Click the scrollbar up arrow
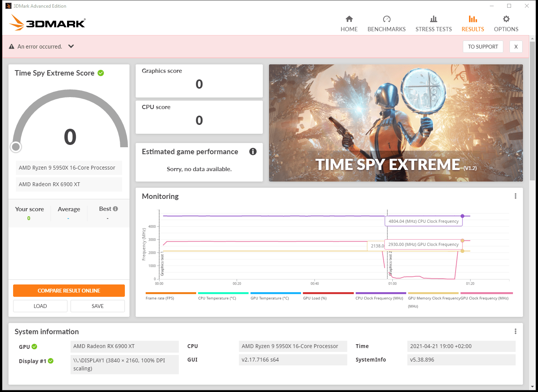The image size is (538, 392). pyautogui.click(x=533, y=39)
